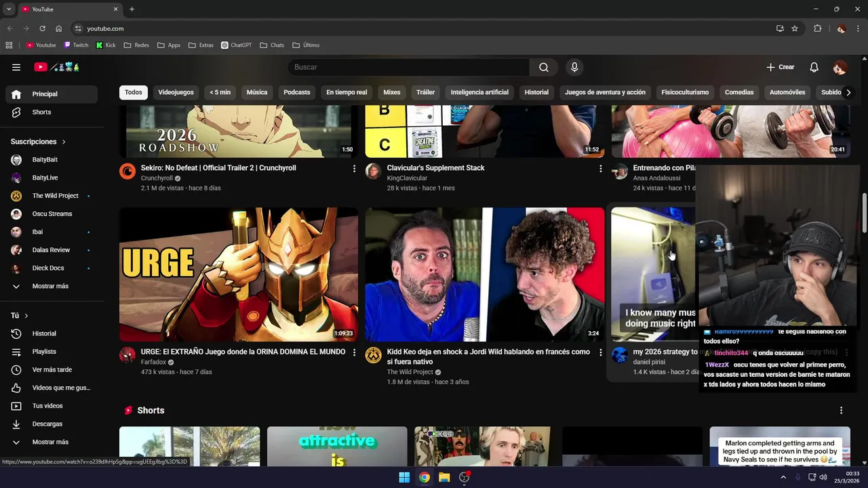
Task: Expand the Suscripciones section arrow
Action: 64,142
